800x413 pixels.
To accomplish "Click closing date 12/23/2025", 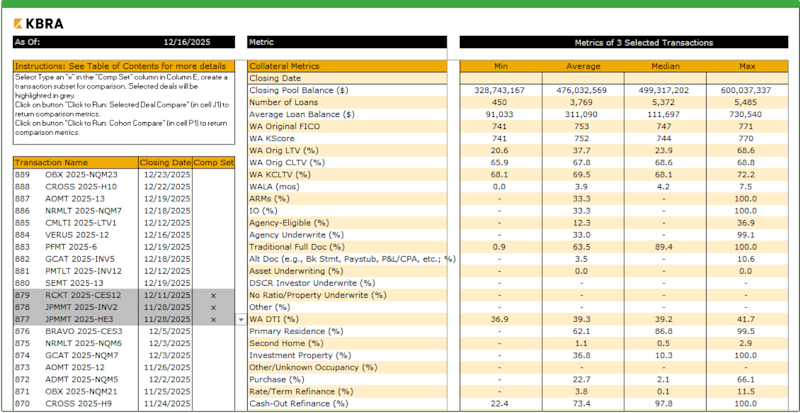I will click(x=167, y=175).
